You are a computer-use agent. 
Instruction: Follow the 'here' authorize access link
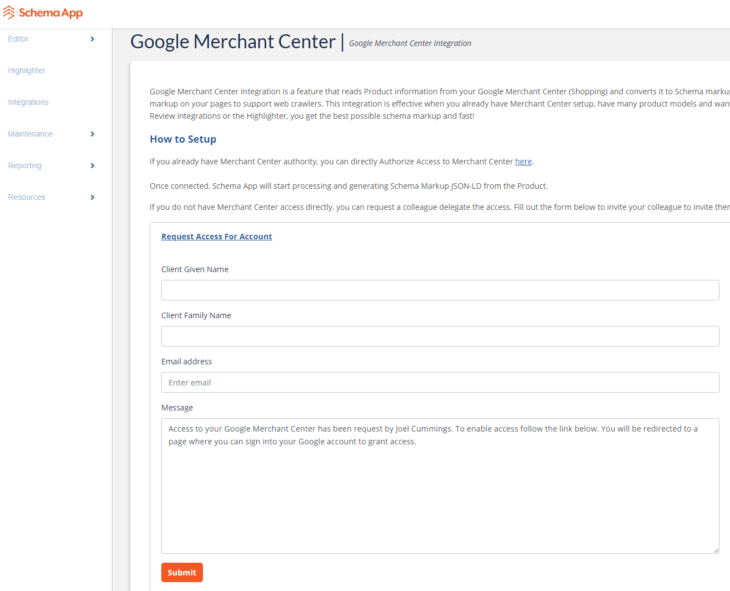point(523,162)
